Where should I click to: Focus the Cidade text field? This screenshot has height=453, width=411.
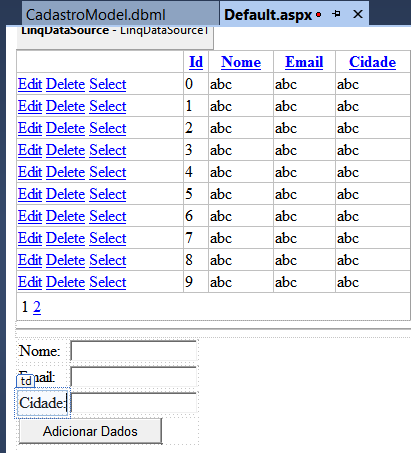[133, 403]
